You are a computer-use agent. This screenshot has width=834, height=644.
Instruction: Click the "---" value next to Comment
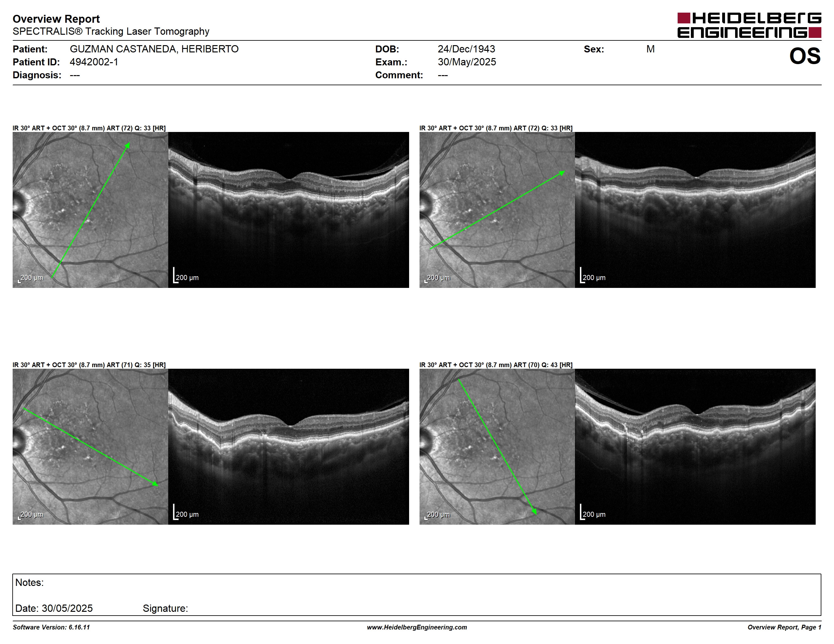point(443,75)
